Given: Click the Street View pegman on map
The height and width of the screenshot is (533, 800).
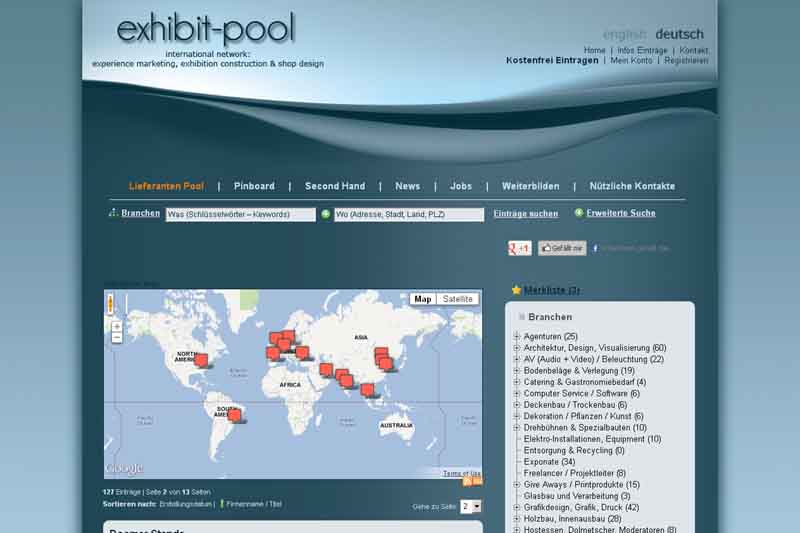Looking at the screenshot, I should pos(110,304).
